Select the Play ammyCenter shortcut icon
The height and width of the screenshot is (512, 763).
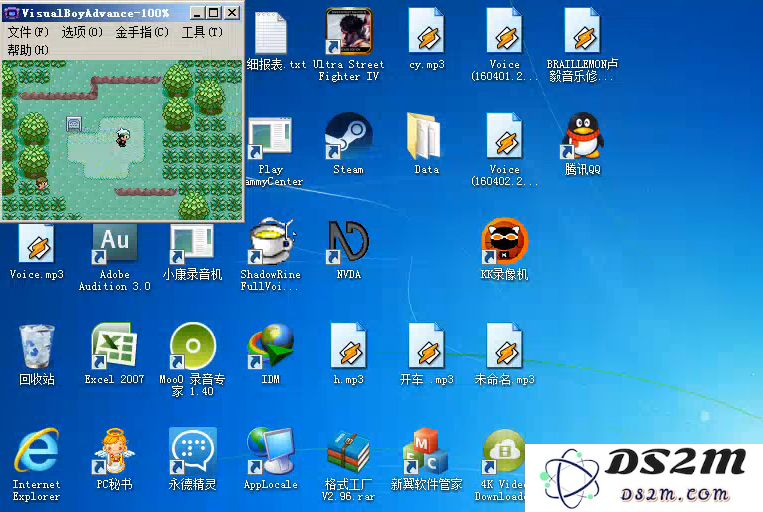271,138
